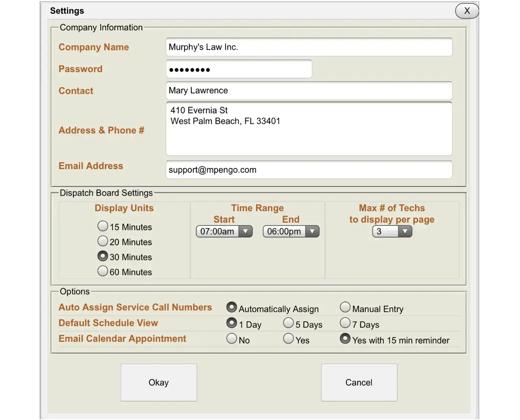
Task: Click the 'Auto Assign Service Call Numbers' label
Action: 135,307
